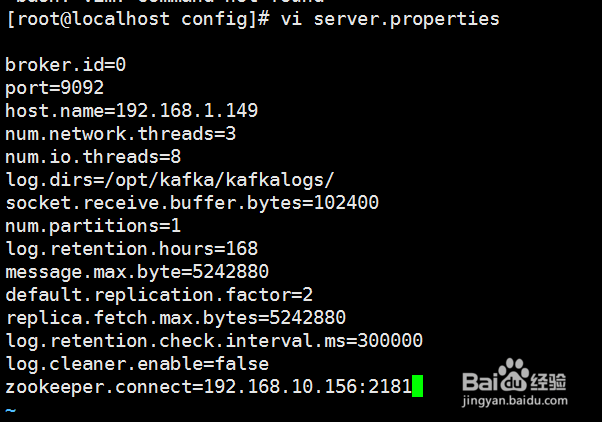Click the default.replication.factor=2 line

pos(159,295)
